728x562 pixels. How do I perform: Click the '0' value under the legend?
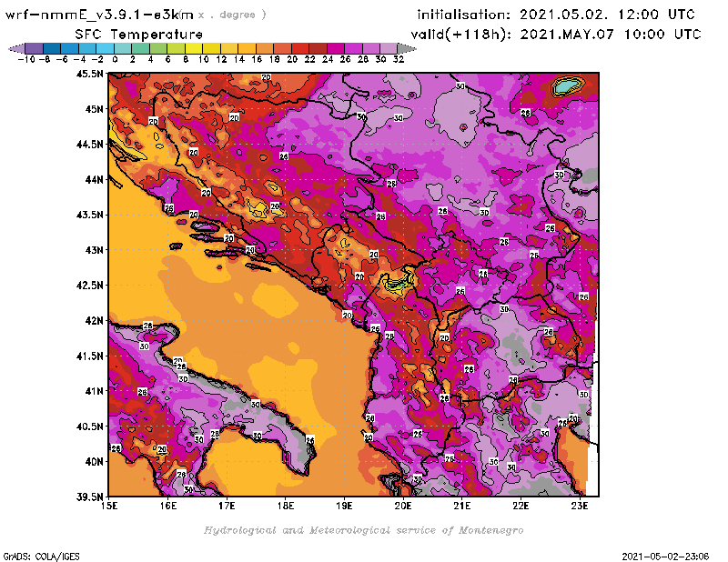115,59
